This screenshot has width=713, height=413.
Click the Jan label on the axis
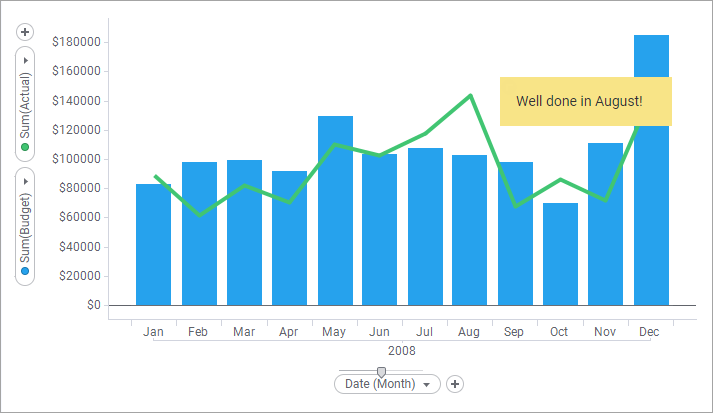(x=153, y=331)
